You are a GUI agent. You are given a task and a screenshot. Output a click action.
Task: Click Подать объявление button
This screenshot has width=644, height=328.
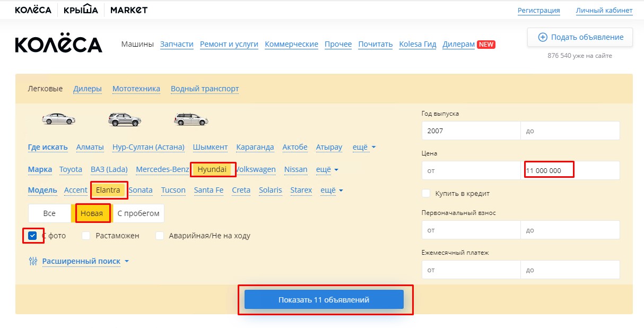click(x=580, y=37)
